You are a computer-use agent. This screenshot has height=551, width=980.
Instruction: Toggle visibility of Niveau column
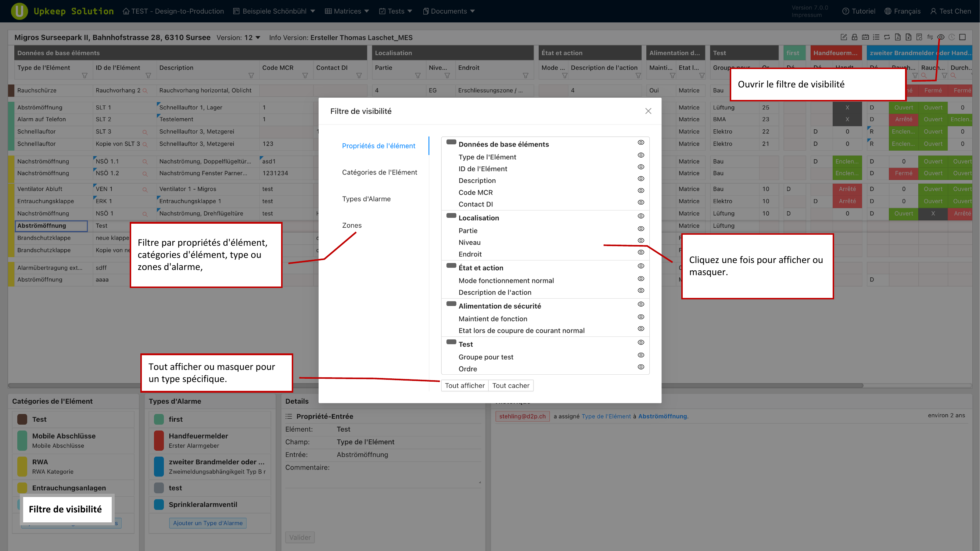(640, 241)
